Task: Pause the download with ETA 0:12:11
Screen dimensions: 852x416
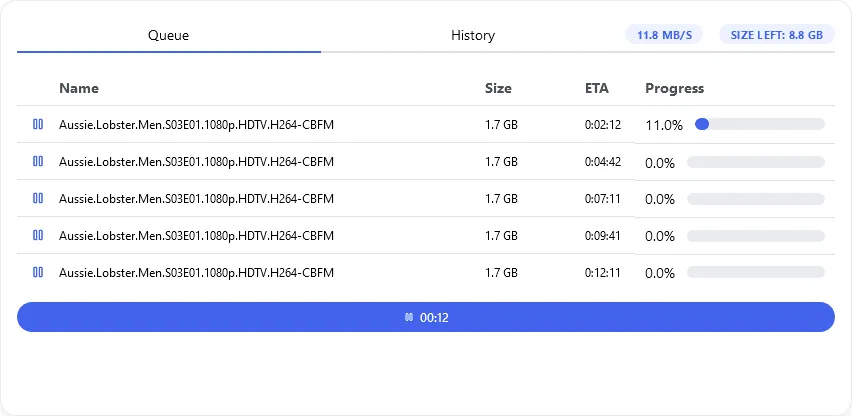Action: (38, 273)
